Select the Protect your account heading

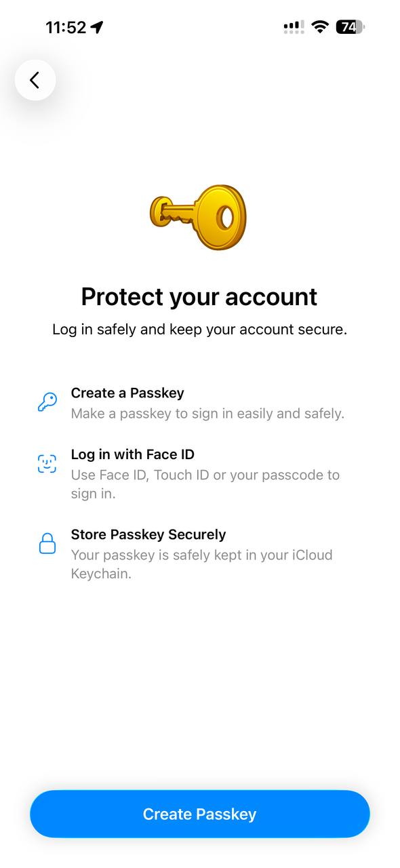(x=199, y=297)
